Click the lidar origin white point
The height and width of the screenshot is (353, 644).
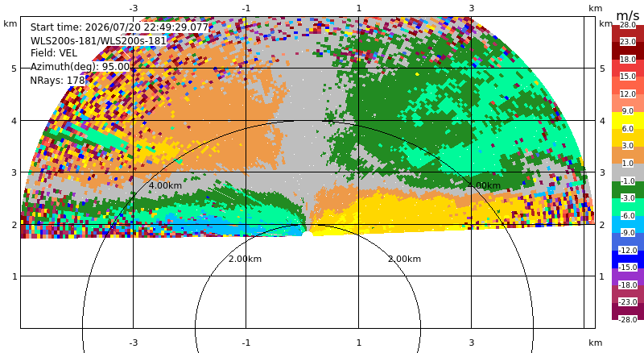pyautogui.click(x=307, y=234)
